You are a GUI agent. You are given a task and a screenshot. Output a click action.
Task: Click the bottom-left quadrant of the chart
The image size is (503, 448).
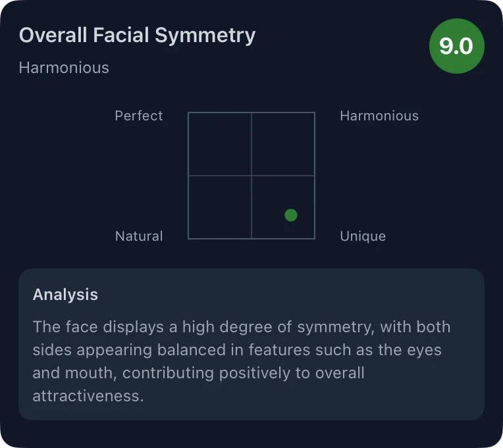(220, 207)
